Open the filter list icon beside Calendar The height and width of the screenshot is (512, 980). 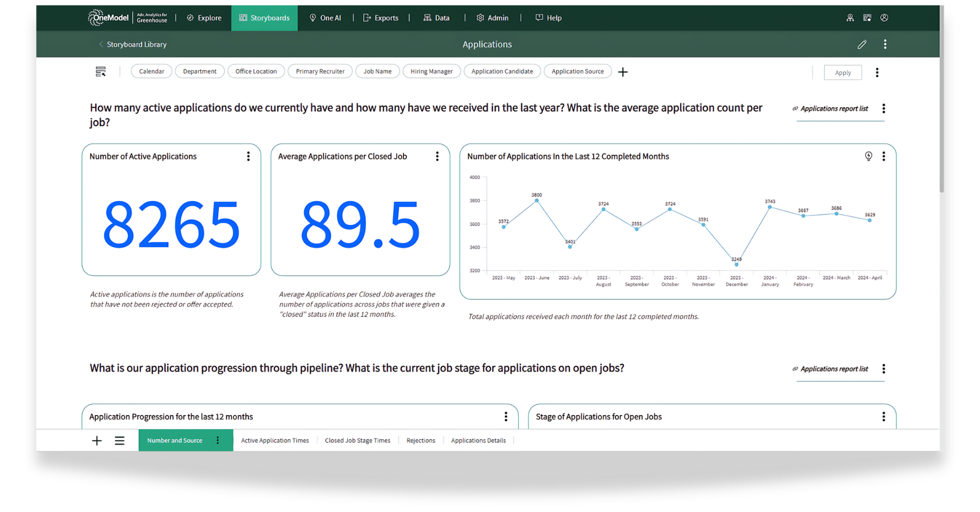[101, 72]
